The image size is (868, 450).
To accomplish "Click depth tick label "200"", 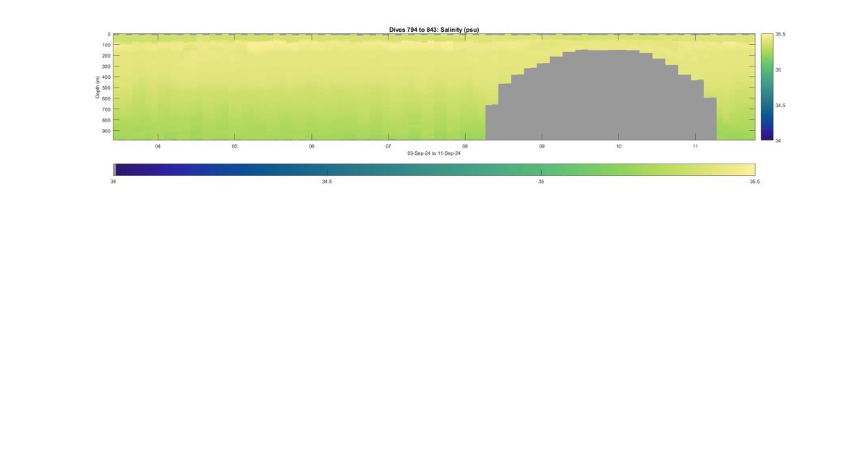I will point(106,56).
